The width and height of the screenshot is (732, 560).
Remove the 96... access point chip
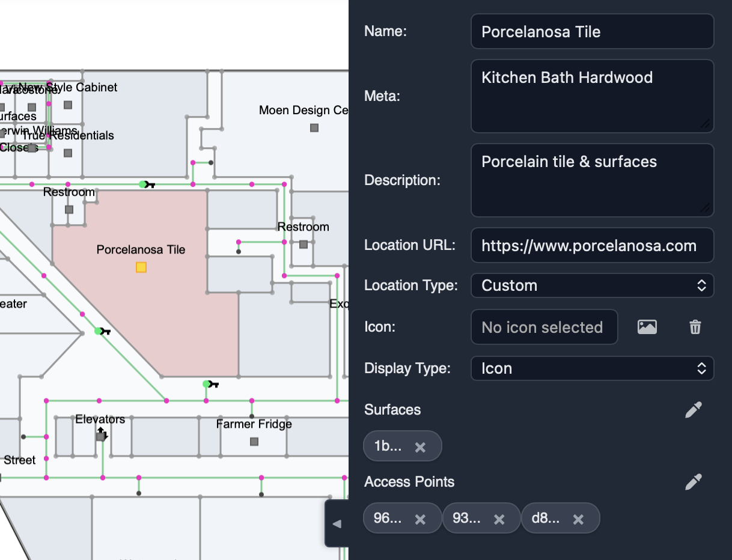coord(420,519)
